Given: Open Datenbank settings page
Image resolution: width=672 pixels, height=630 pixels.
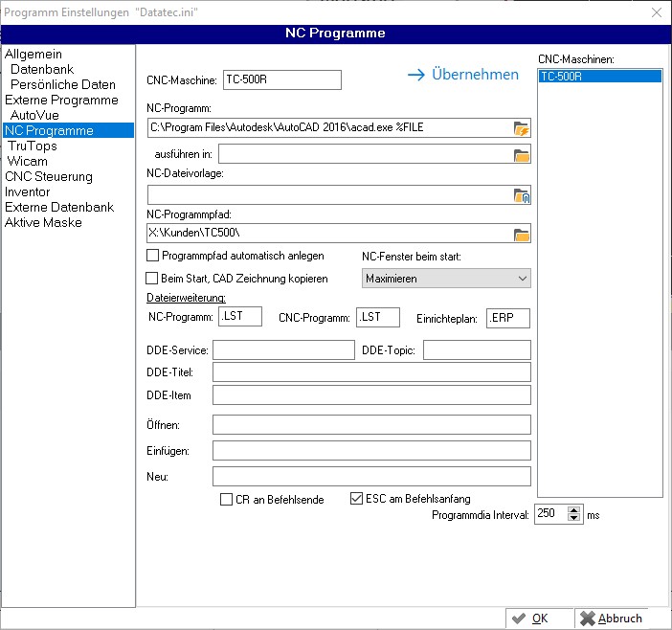Looking at the screenshot, I should 42,70.
